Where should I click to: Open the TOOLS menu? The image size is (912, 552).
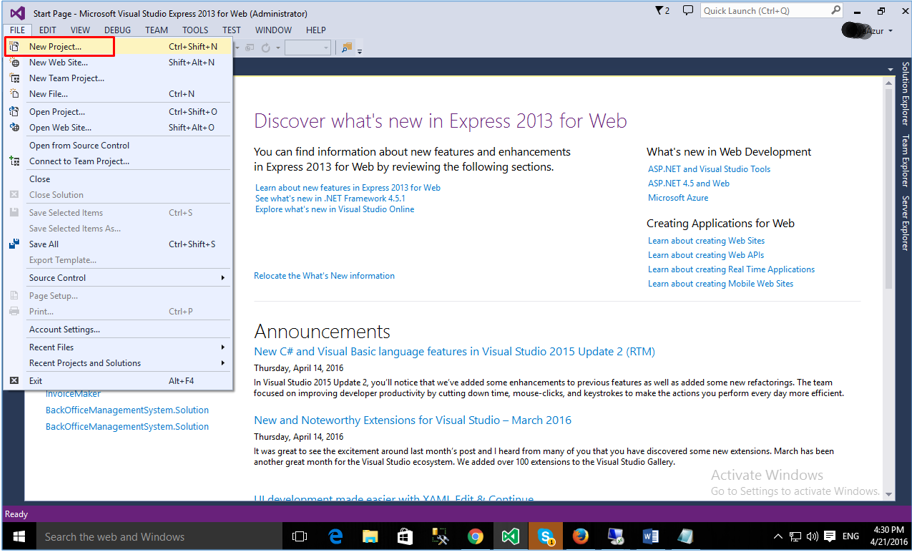(x=195, y=30)
